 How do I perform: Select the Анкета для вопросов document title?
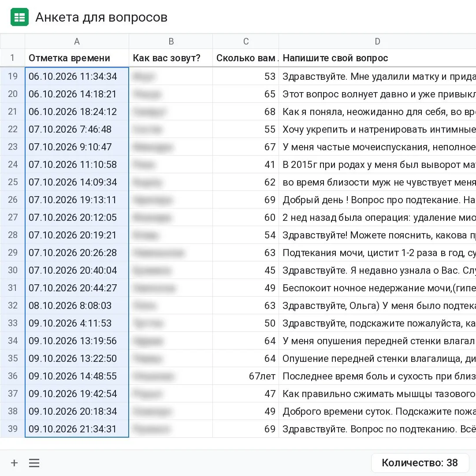[x=101, y=17]
